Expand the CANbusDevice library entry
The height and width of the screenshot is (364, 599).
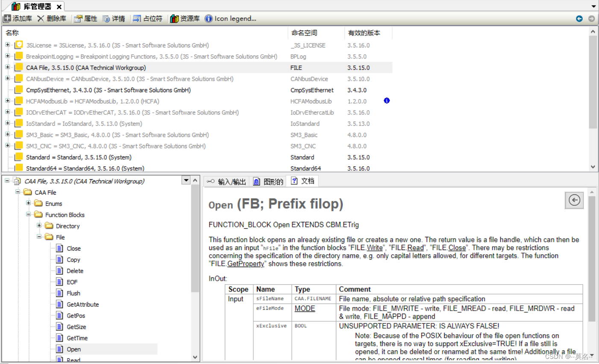tap(7, 78)
